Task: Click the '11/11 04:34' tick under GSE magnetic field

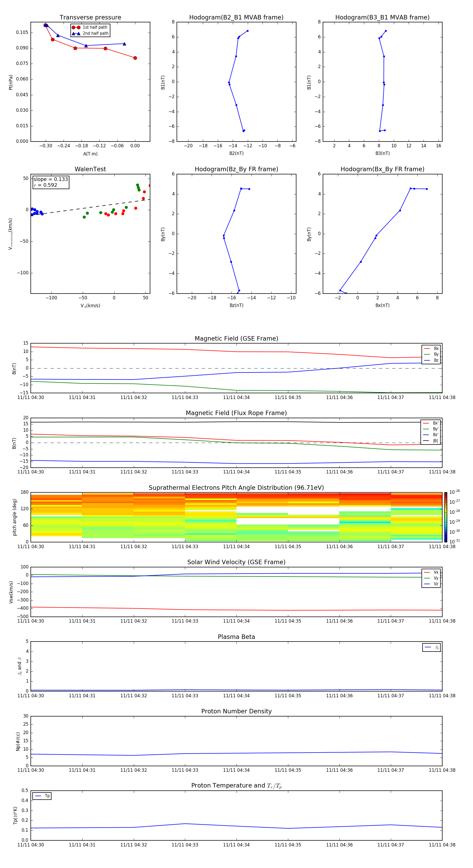Action: click(236, 398)
